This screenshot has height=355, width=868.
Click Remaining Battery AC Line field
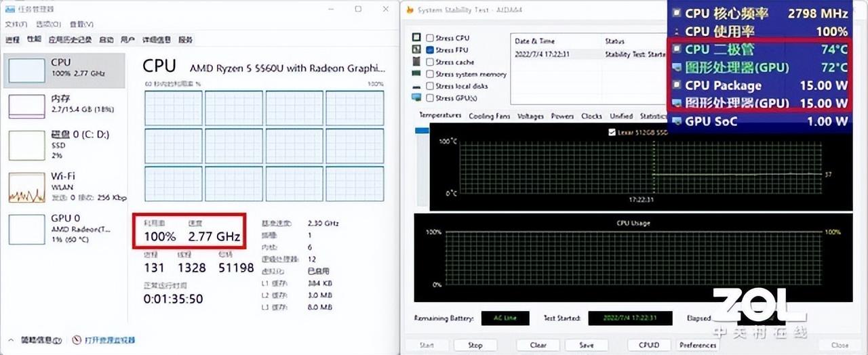point(505,318)
